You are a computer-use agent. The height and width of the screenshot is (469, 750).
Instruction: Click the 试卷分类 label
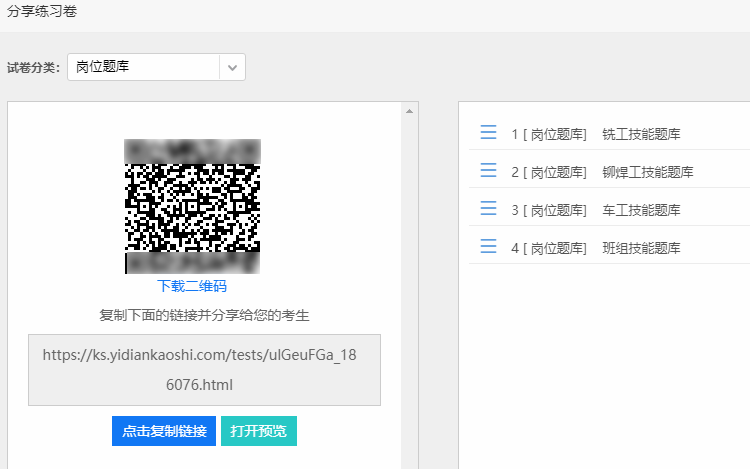[33, 67]
